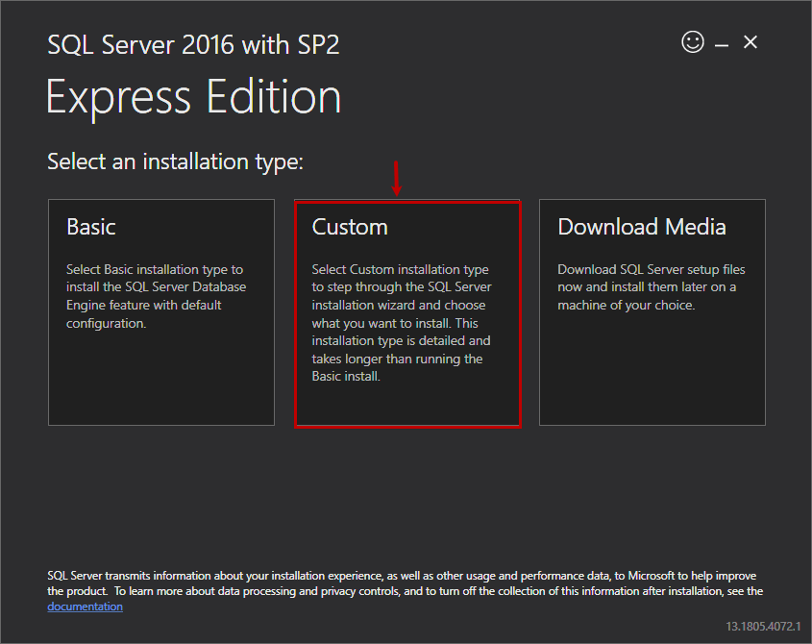Open the documentation link
This screenshot has width=812, height=644.
(85, 606)
